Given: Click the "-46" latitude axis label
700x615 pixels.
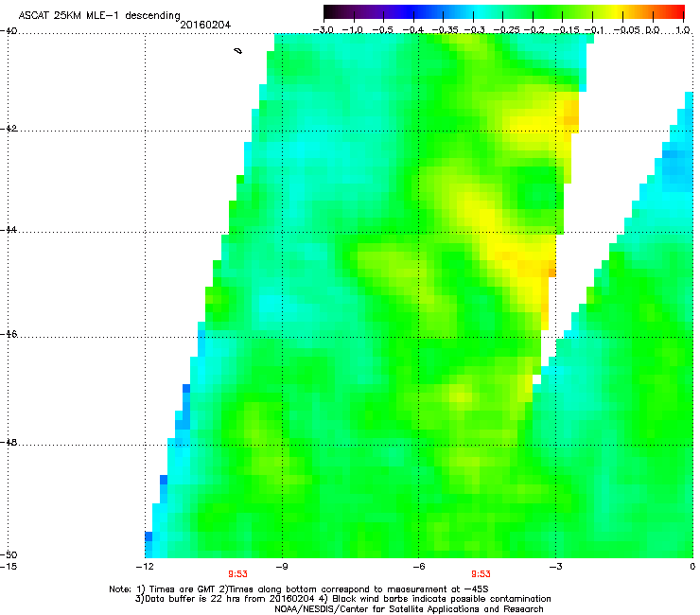Looking at the screenshot, I should (x=9, y=334).
